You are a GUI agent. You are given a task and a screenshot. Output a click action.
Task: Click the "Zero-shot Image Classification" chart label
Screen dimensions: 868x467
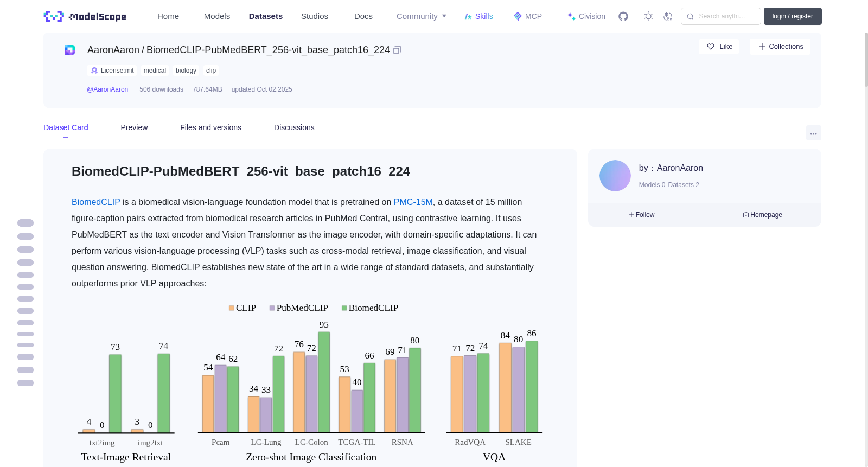311,457
